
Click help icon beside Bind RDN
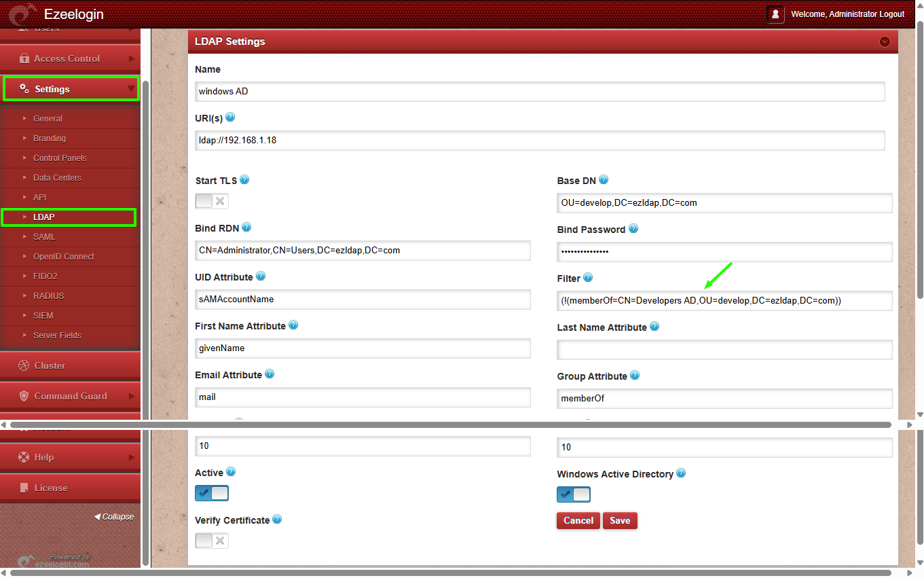click(x=246, y=228)
